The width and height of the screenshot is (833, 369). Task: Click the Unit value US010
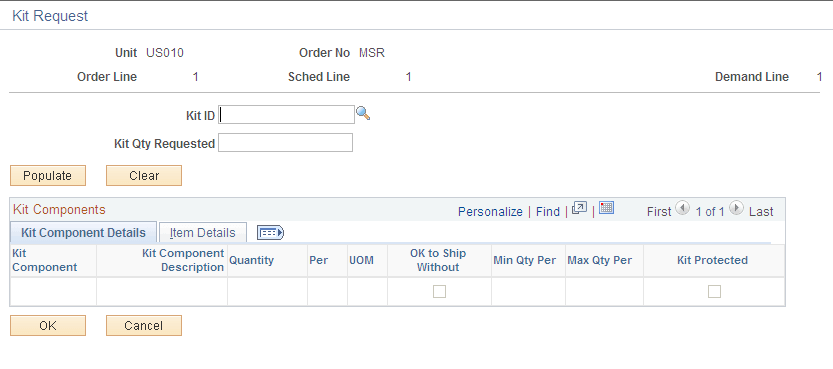click(165, 53)
